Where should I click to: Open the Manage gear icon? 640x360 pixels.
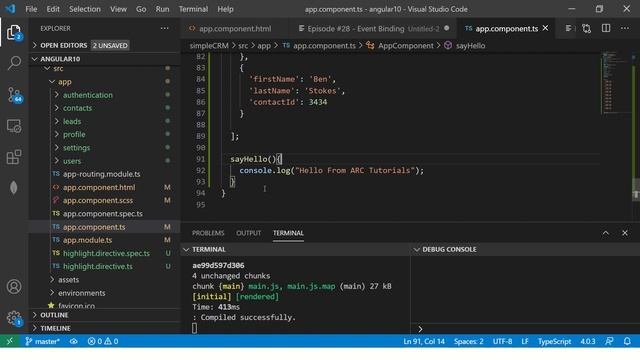(x=14, y=318)
